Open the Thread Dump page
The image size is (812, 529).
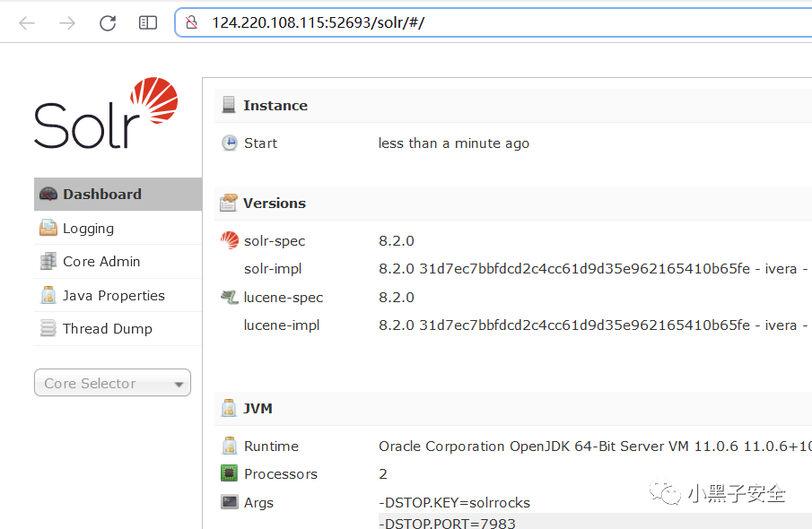[x=118, y=329]
